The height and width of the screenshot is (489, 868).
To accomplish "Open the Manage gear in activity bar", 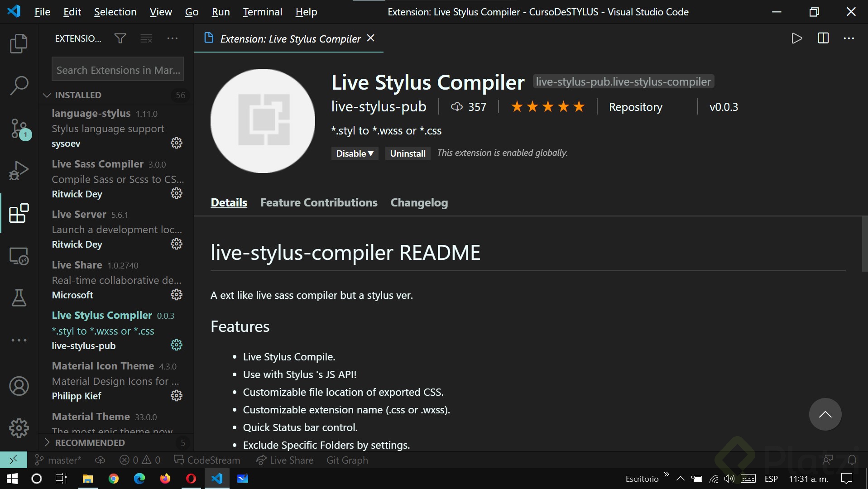I will tap(19, 428).
